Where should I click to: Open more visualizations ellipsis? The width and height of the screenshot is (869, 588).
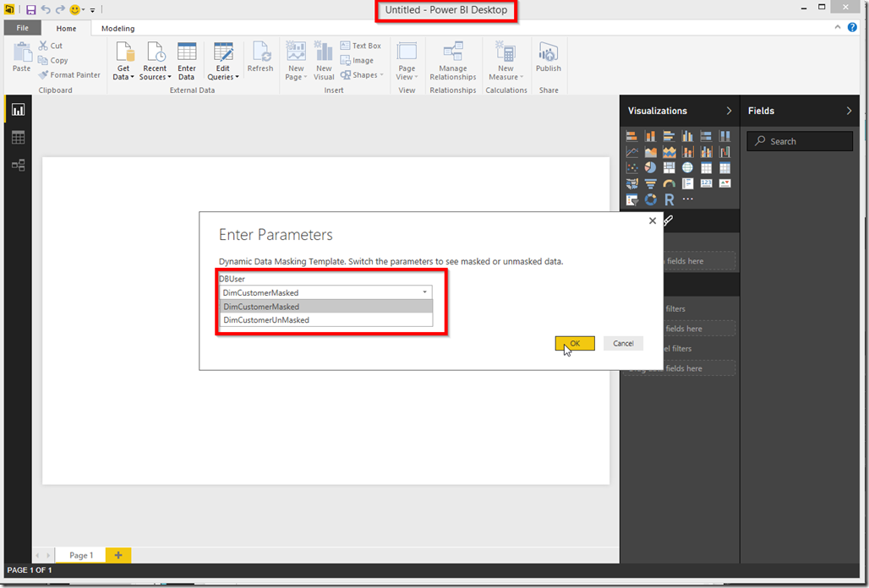point(688,199)
